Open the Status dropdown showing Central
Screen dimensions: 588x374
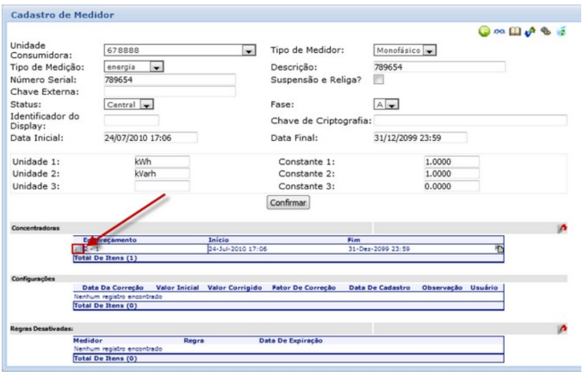pyautogui.click(x=146, y=105)
